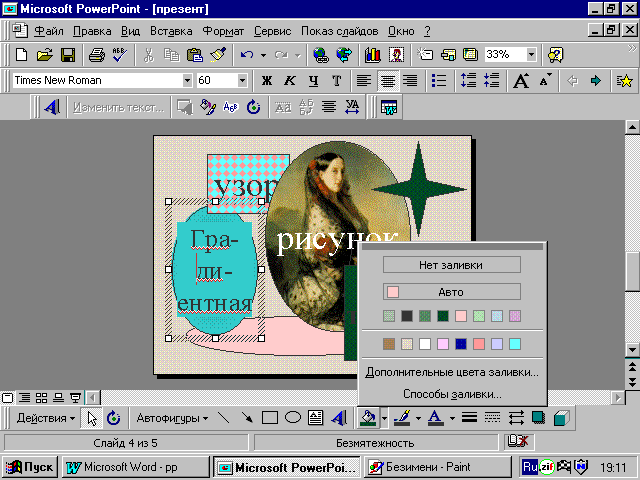
Task: Increase font size with large A icon
Action: click(x=521, y=80)
